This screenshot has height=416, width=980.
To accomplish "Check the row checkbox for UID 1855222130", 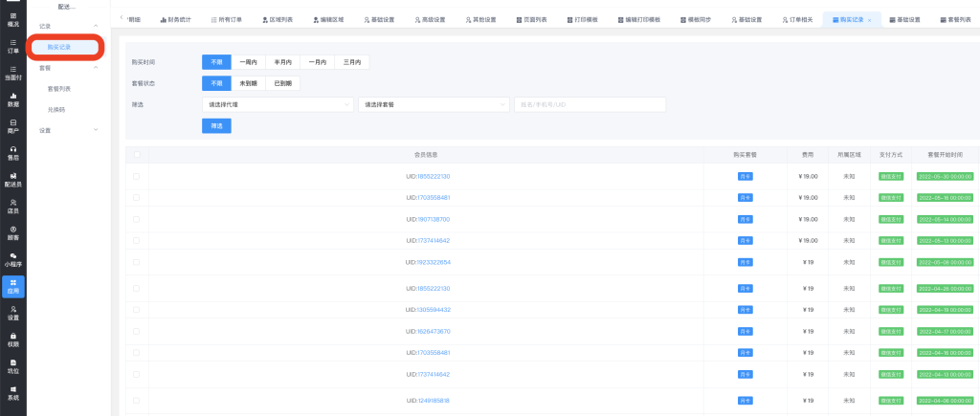I will coord(136,177).
